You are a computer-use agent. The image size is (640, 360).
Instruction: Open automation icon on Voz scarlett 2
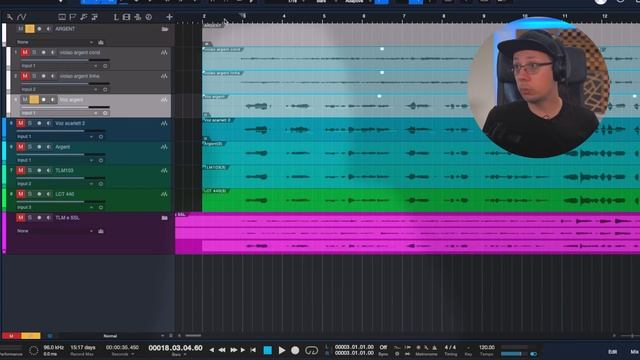click(164, 124)
